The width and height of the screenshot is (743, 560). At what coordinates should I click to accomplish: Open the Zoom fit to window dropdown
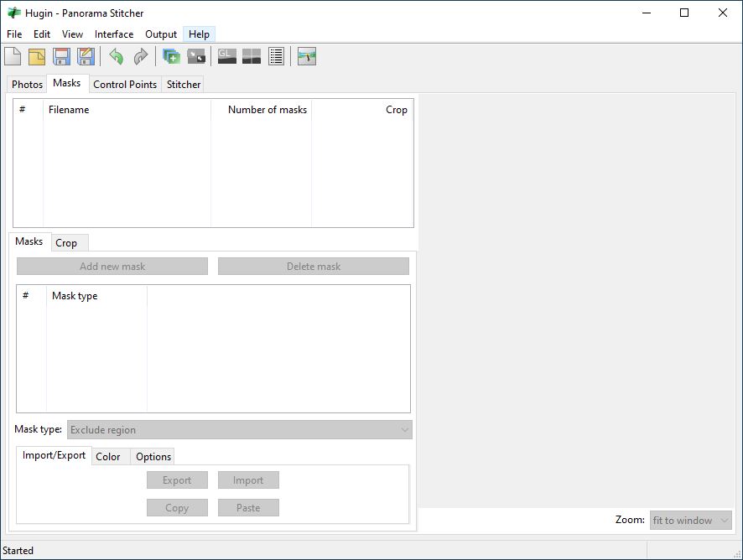[x=690, y=521]
